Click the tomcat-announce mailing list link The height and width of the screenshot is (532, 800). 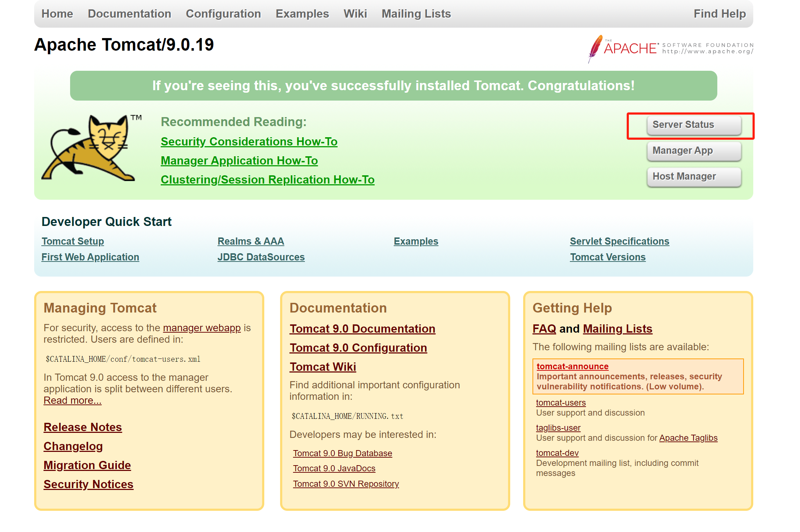point(572,366)
